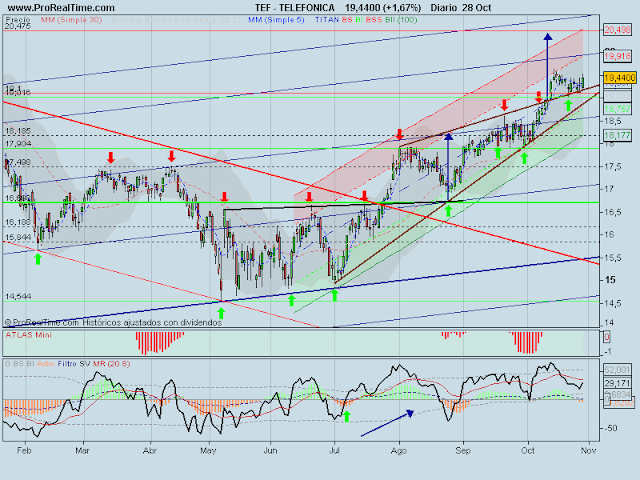Click the yellow 19,4400 current price tag

620,78
